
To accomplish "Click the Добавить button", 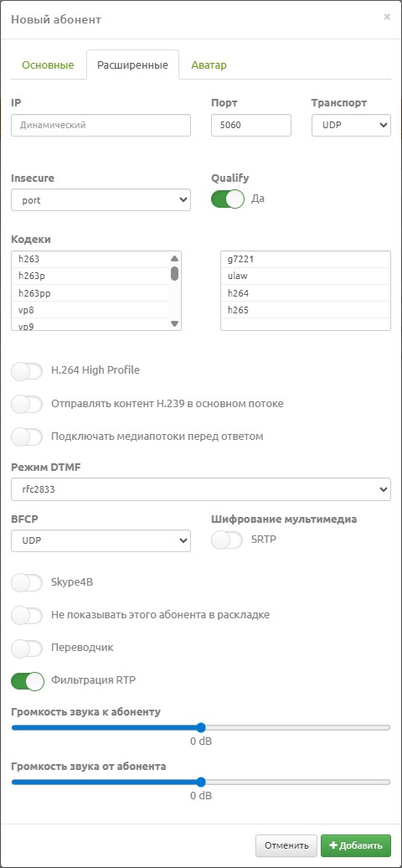I will tap(356, 846).
